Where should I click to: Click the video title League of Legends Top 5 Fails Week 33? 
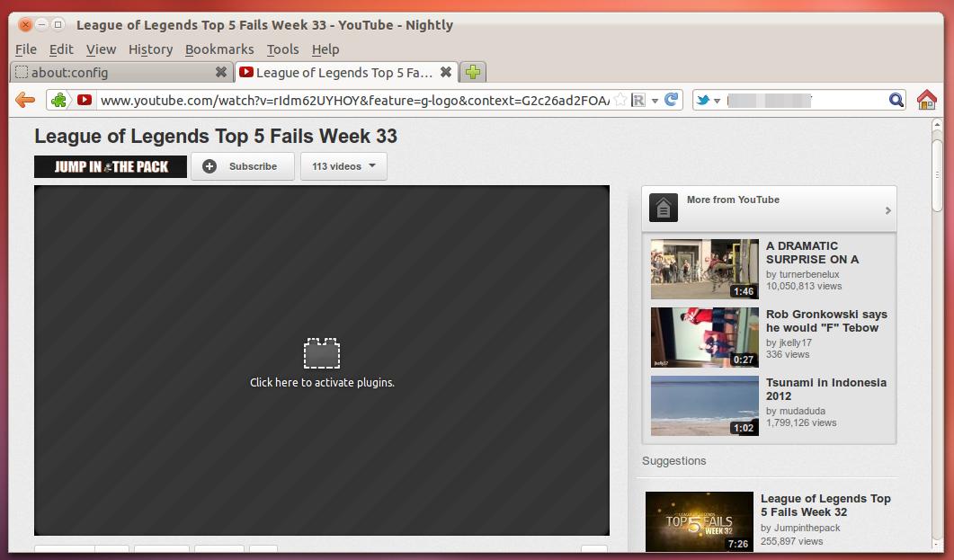216,137
